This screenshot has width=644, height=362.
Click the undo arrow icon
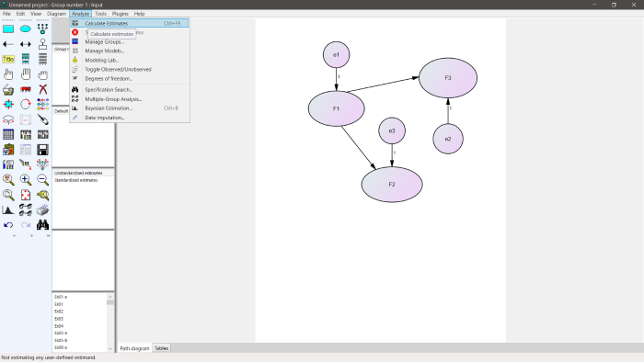(x=8, y=225)
